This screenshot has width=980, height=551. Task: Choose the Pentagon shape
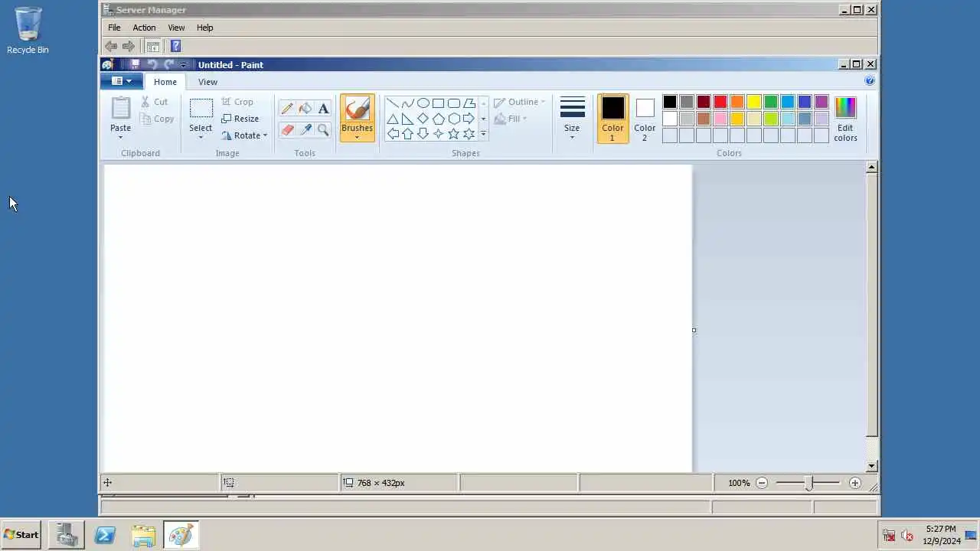click(x=438, y=119)
